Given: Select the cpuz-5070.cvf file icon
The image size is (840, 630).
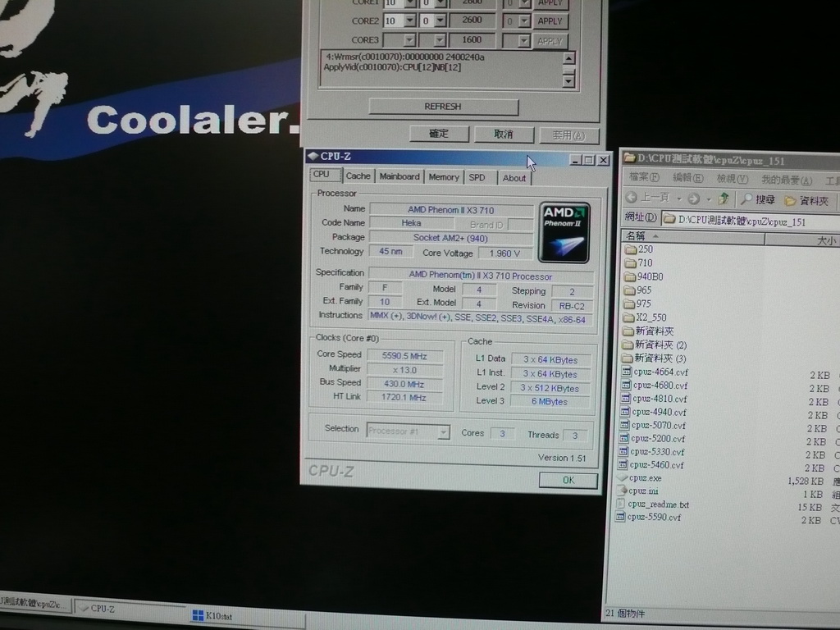Looking at the screenshot, I should (x=624, y=426).
